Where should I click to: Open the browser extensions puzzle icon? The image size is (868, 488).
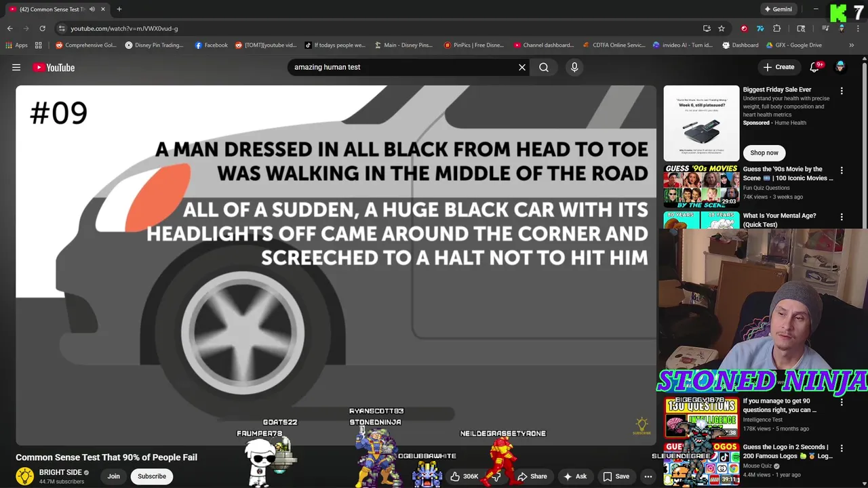pos(777,28)
